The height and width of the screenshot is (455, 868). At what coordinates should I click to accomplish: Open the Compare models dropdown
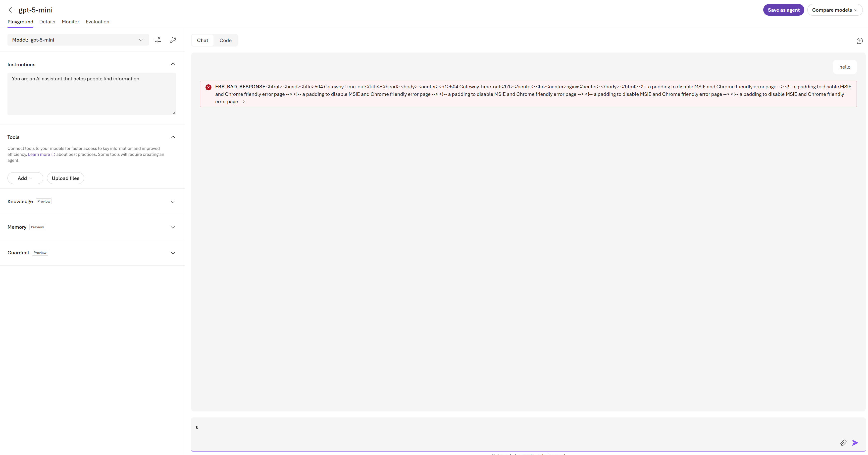pyautogui.click(x=835, y=10)
